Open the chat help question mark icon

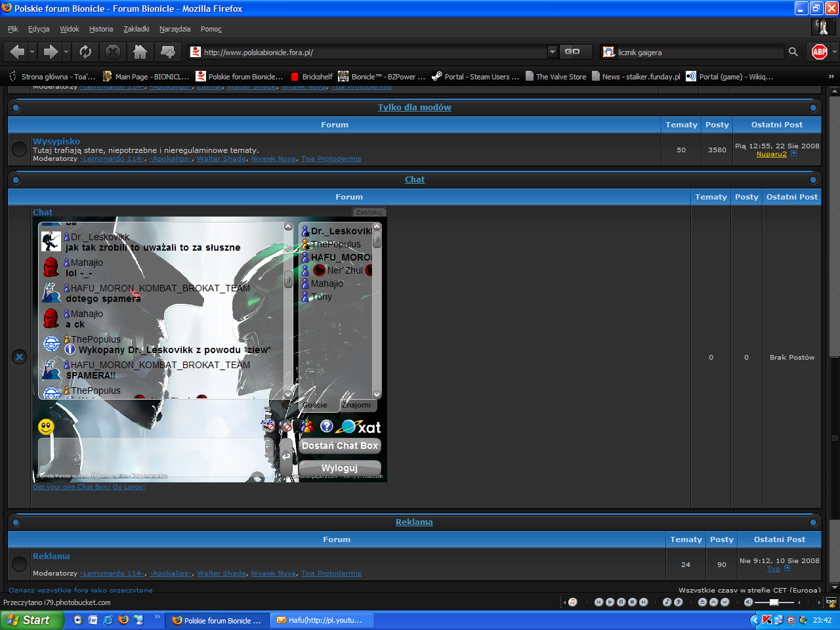tap(327, 427)
